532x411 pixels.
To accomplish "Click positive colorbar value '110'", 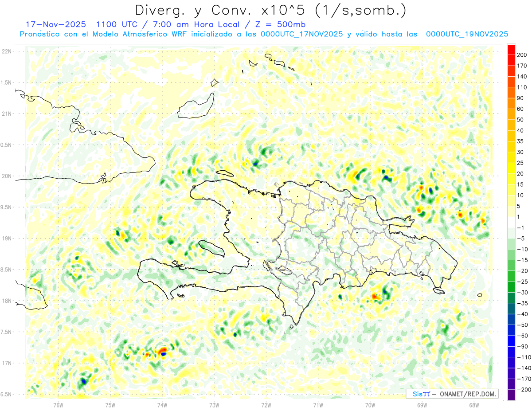I will (522, 87).
